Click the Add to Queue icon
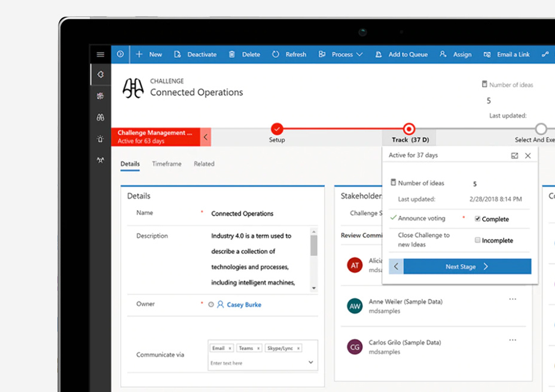 click(379, 54)
